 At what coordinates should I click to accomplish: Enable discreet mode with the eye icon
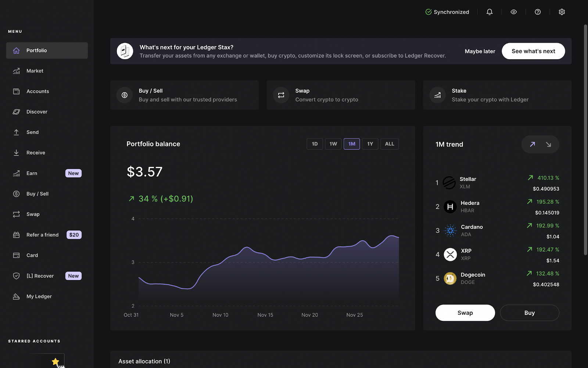[513, 11]
